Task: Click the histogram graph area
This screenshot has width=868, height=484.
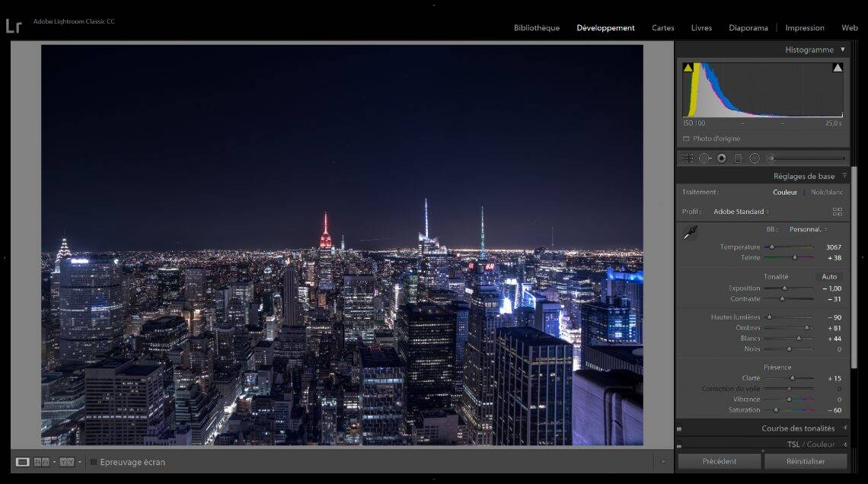Action: [763, 90]
